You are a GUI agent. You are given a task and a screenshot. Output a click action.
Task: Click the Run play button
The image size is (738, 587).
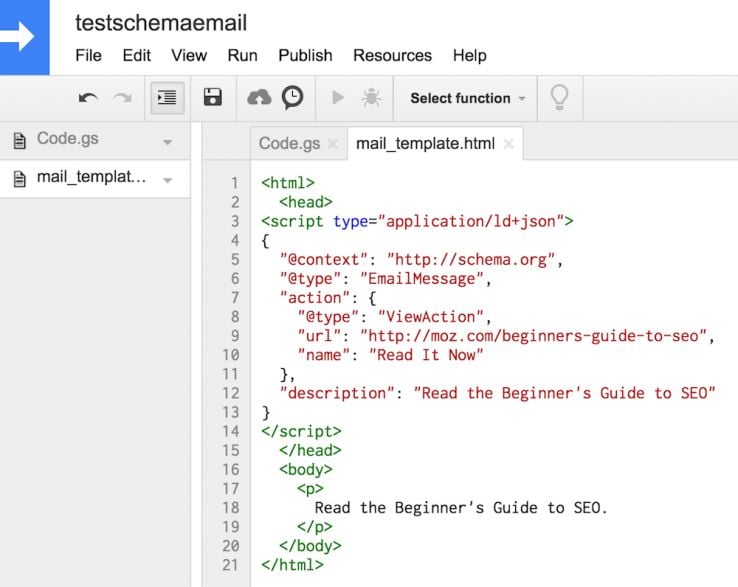[337, 97]
